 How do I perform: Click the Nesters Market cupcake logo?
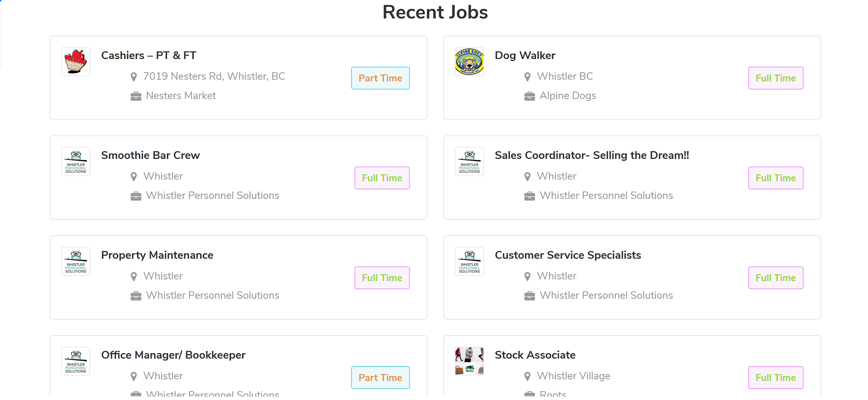(75, 62)
